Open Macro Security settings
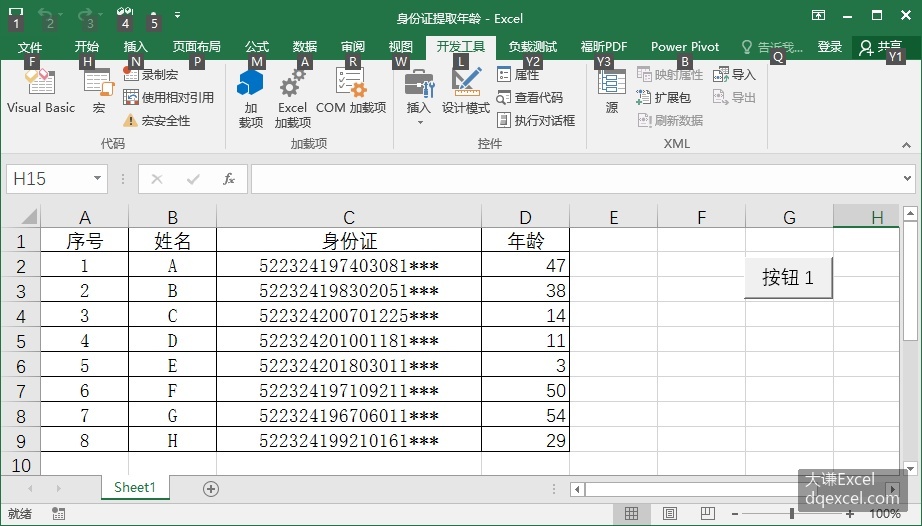 (156, 120)
